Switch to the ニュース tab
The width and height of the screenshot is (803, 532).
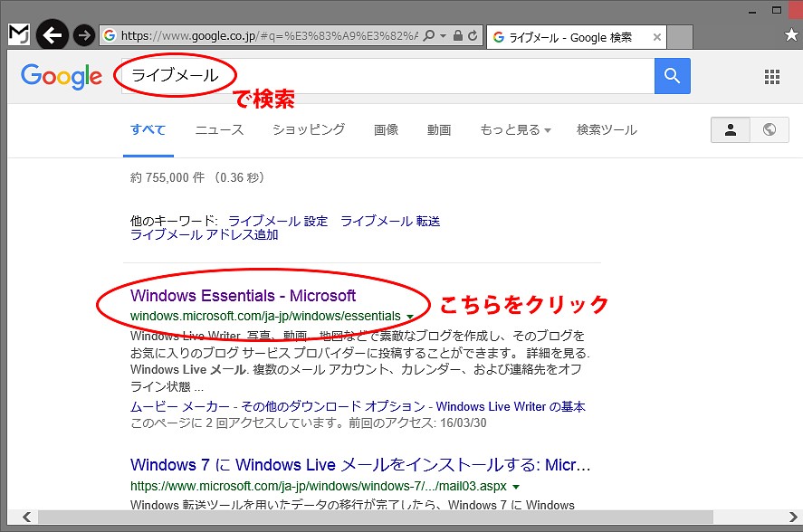click(x=220, y=130)
